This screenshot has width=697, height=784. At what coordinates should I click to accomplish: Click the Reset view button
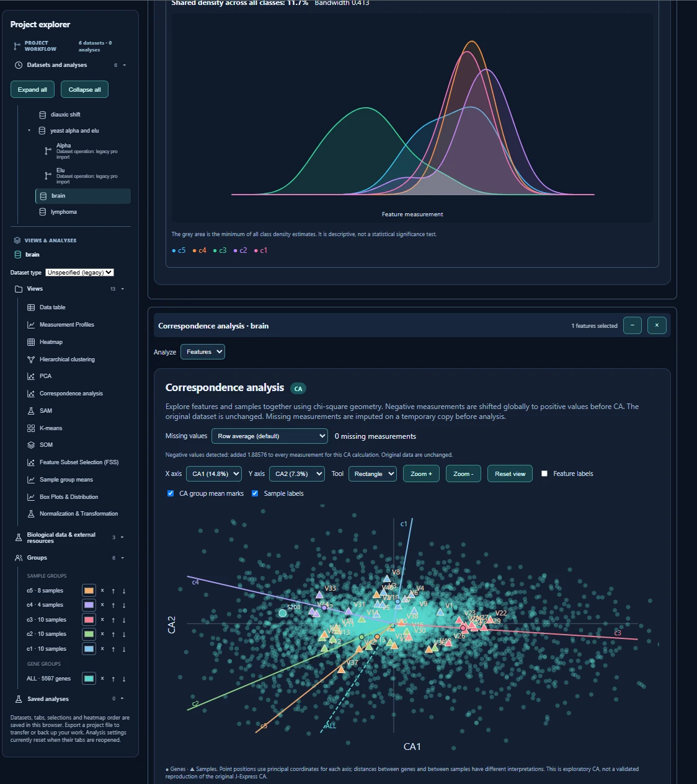click(510, 473)
